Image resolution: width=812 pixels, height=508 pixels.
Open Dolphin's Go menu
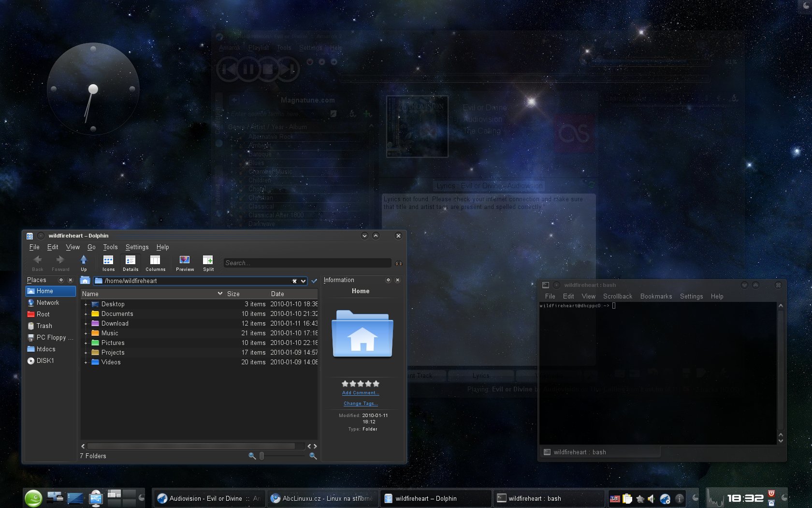tap(91, 247)
